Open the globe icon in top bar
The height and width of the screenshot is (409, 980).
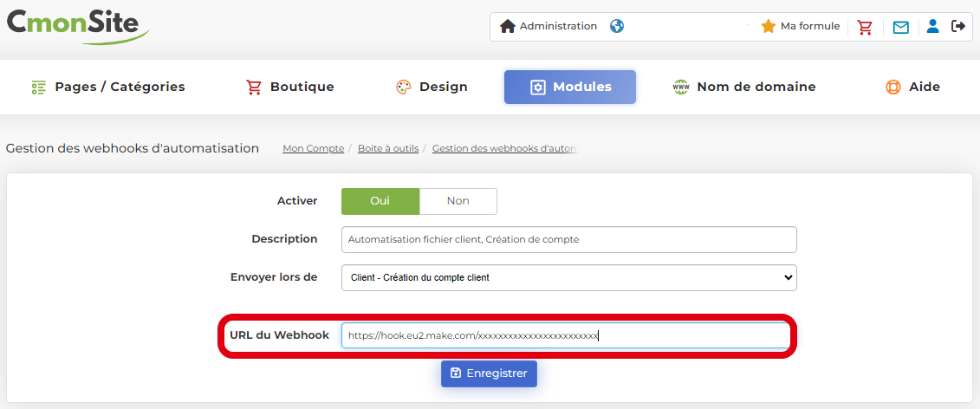coord(617,26)
